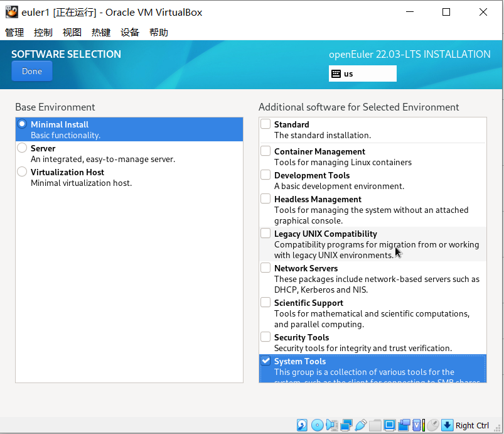
Task: Click the VirtualBox app icon in title bar
Action: point(11,12)
